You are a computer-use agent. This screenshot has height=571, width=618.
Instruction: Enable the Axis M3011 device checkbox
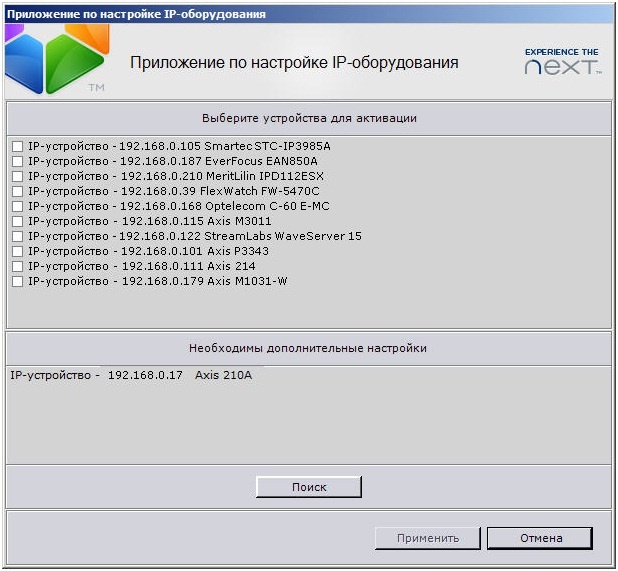tap(17, 221)
